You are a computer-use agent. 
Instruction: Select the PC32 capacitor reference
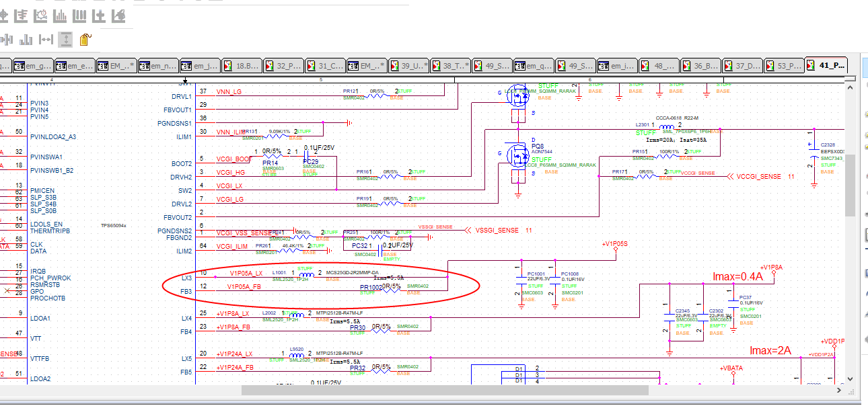360,247
